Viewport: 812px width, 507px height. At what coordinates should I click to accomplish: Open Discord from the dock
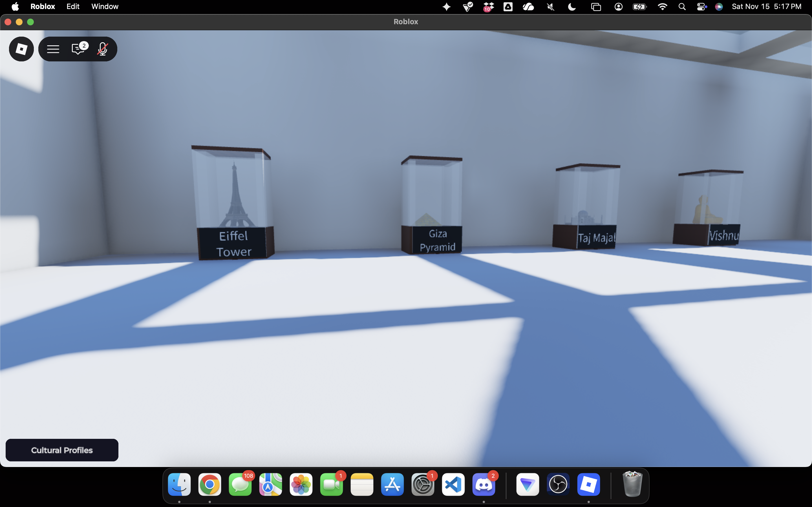tap(484, 484)
